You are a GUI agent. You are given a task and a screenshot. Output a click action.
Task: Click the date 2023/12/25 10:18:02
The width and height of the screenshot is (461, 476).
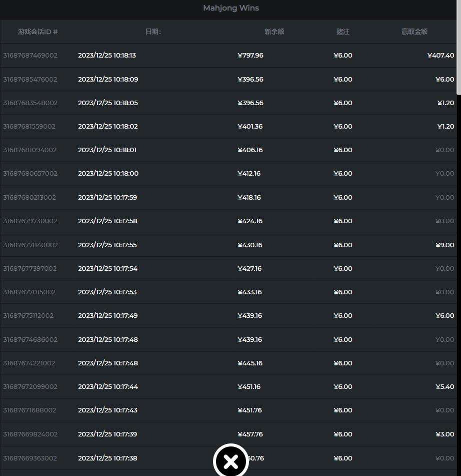[x=108, y=126]
